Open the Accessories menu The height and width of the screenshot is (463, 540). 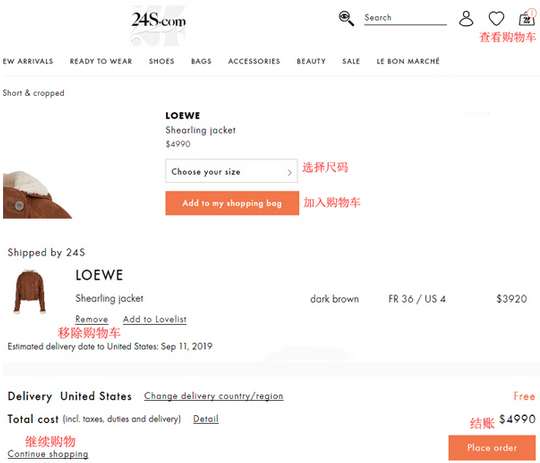tap(254, 61)
